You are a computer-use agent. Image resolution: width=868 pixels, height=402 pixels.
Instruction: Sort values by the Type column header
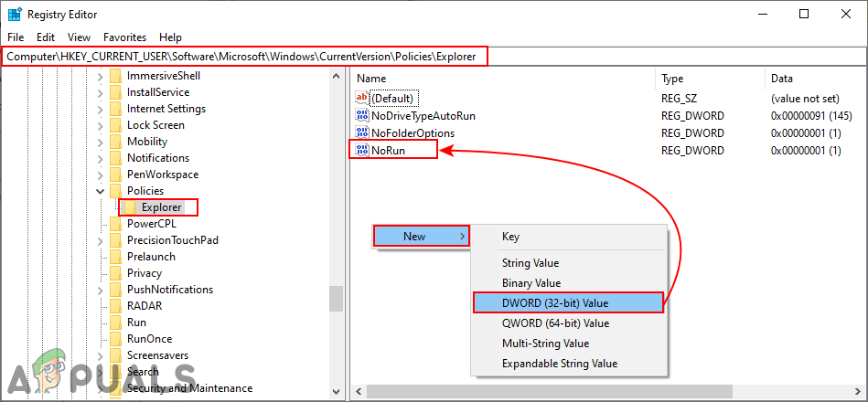672,79
